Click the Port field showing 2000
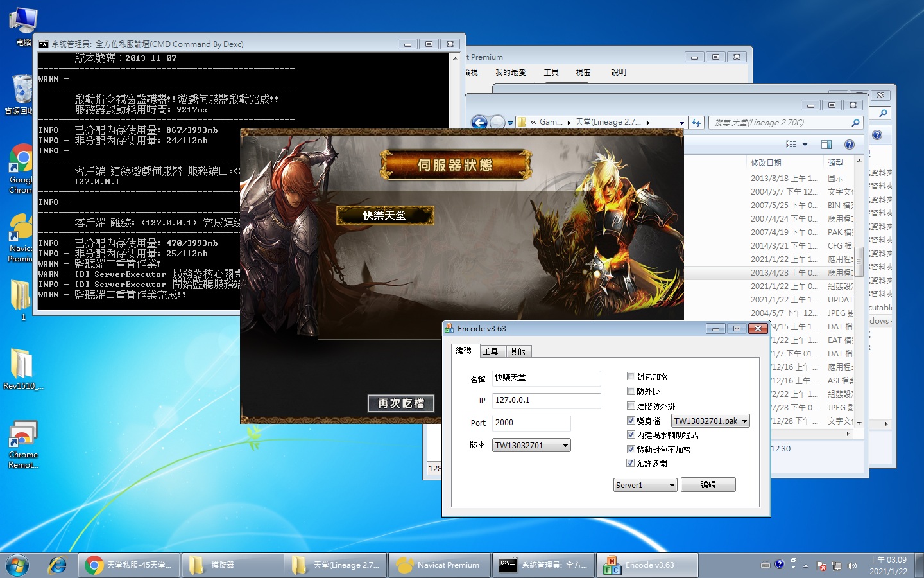The width and height of the screenshot is (924, 578). pyautogui.click(x=531, y=423)
